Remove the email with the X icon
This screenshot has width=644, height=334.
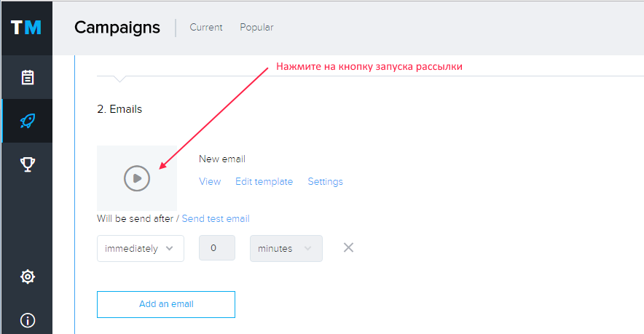click(348, 247)
